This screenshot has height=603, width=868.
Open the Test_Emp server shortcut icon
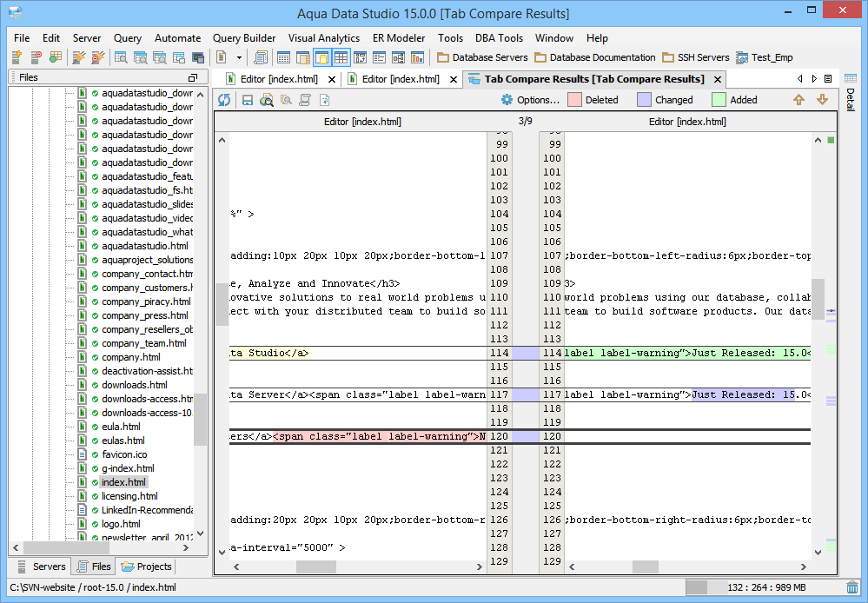742,57
